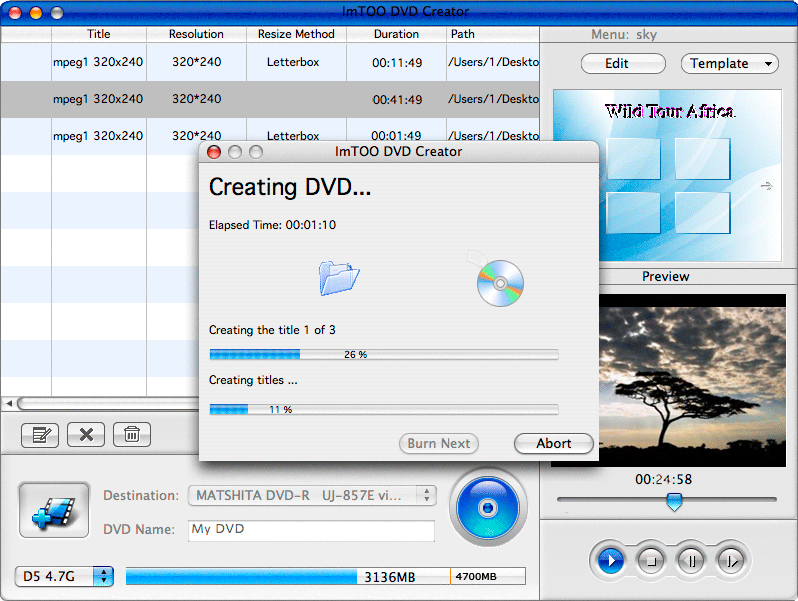This screenshot has height=601, width=798.
Task: Click the 00:24:58 preview time label
Action: 664,479
